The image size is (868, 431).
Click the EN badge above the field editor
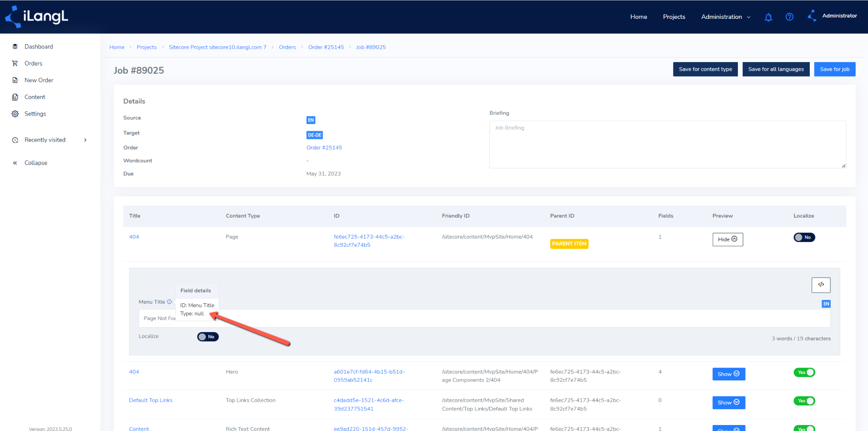[x=826, y=304]
